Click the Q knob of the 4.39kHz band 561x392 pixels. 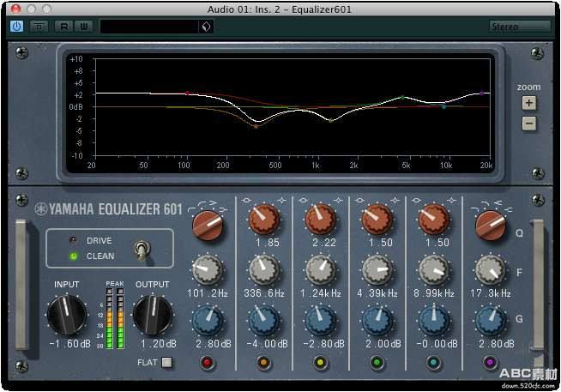click(377, 220)
